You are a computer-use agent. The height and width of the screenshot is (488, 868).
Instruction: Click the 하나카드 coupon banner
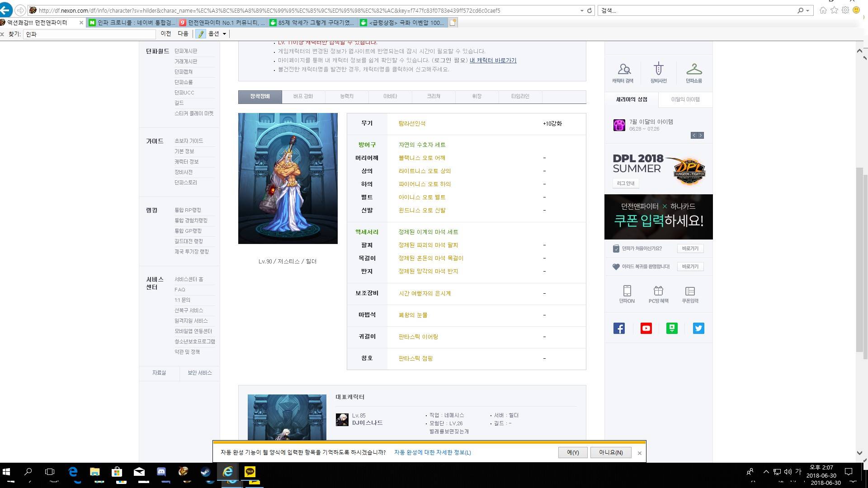[x=659, y=217]
